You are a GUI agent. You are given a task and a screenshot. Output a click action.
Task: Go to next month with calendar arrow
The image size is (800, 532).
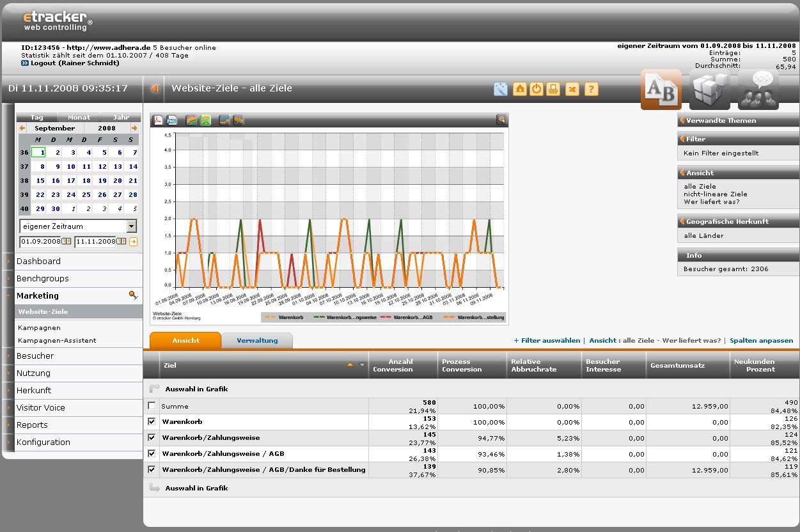[134, 128]
